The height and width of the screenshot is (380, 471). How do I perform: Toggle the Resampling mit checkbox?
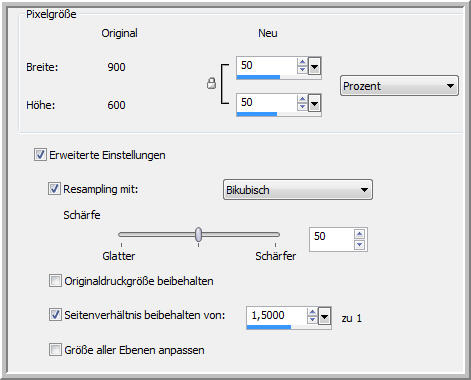(x=54, y=189)
